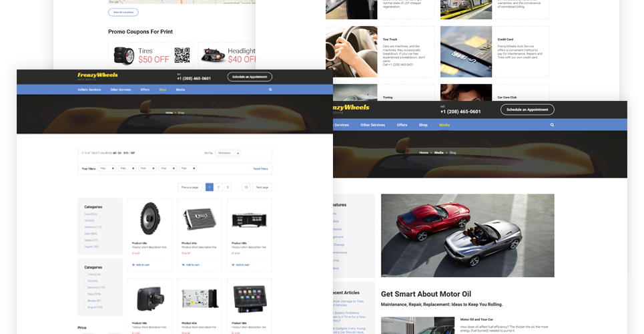Click the Previous page button
This screenshot has height=334, width=644.
click(190, 187)
